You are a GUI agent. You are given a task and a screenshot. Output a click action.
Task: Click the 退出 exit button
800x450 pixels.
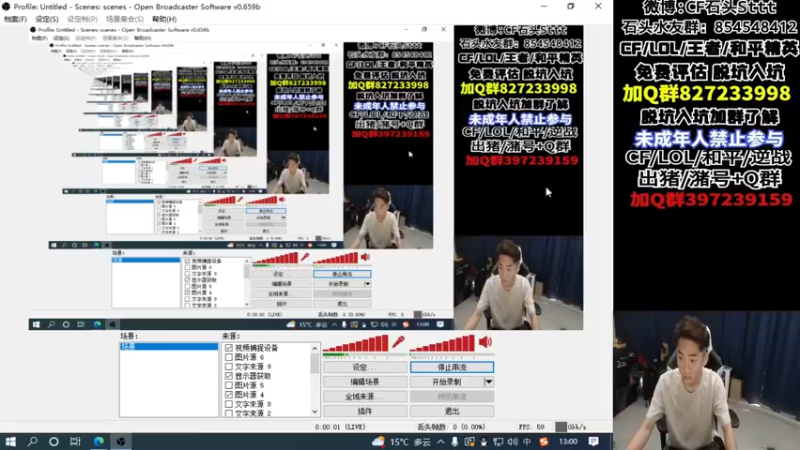pyautogui.click(x=452, y=411)
